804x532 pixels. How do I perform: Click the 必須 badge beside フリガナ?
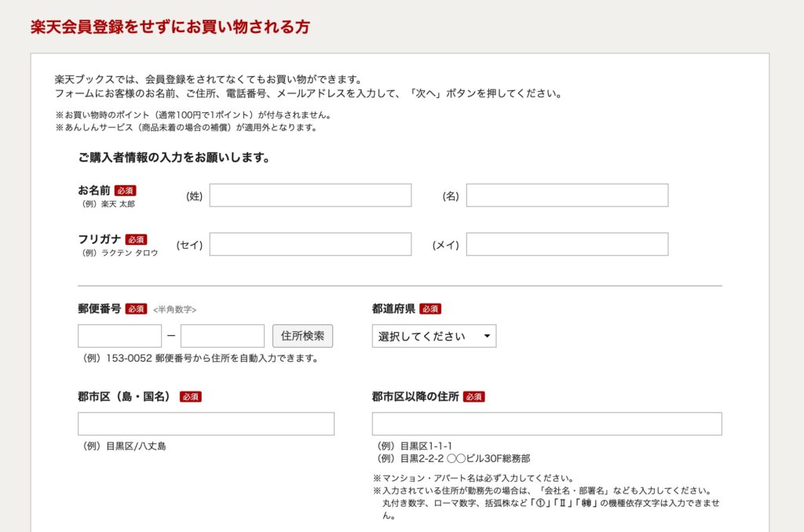tap(136, 239)
